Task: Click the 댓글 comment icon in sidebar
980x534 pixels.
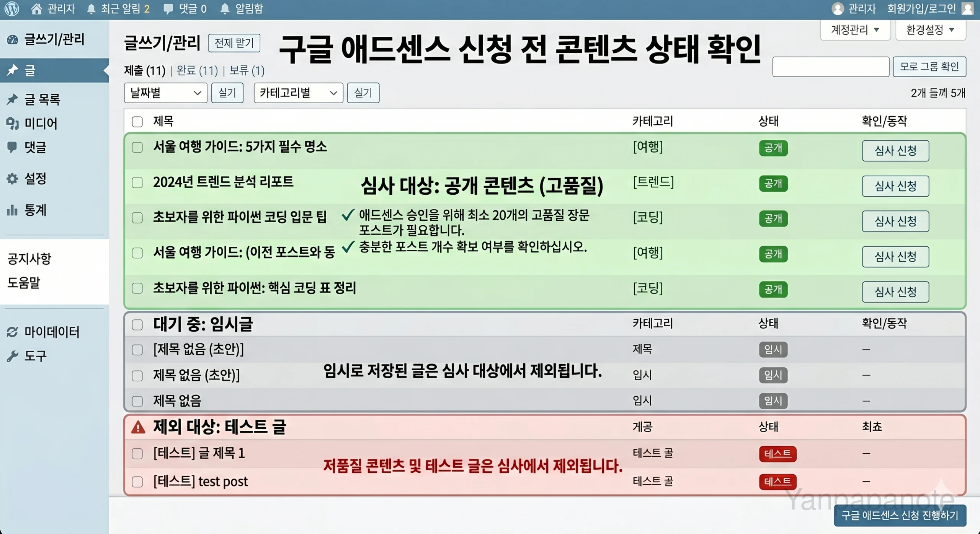Action: (12, 147)
